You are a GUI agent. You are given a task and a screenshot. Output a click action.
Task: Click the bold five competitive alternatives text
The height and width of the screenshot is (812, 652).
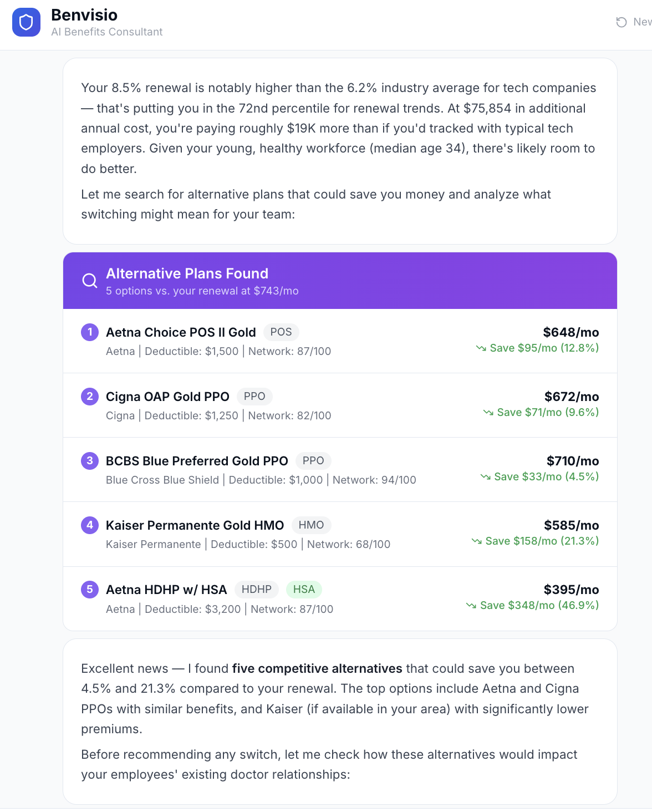317,668
